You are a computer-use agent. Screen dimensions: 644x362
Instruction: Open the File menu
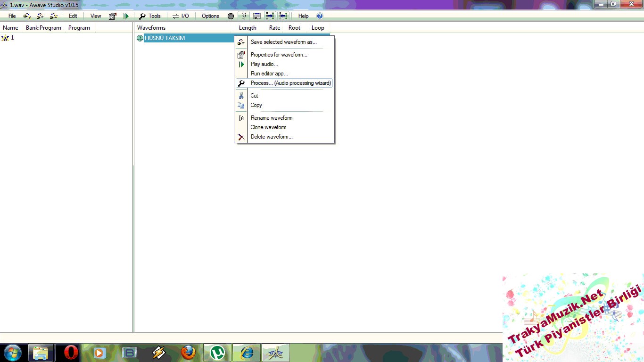(x=12, y=16)
